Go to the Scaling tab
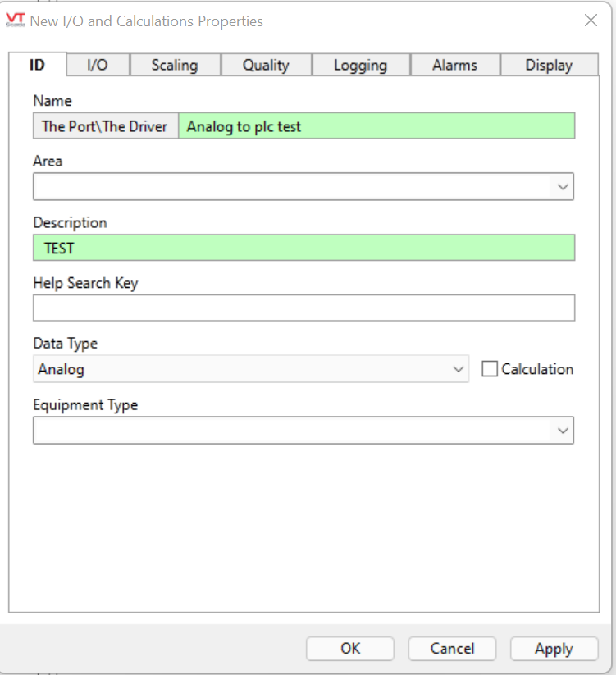The image size is (616, 675). tap(175, 66)
